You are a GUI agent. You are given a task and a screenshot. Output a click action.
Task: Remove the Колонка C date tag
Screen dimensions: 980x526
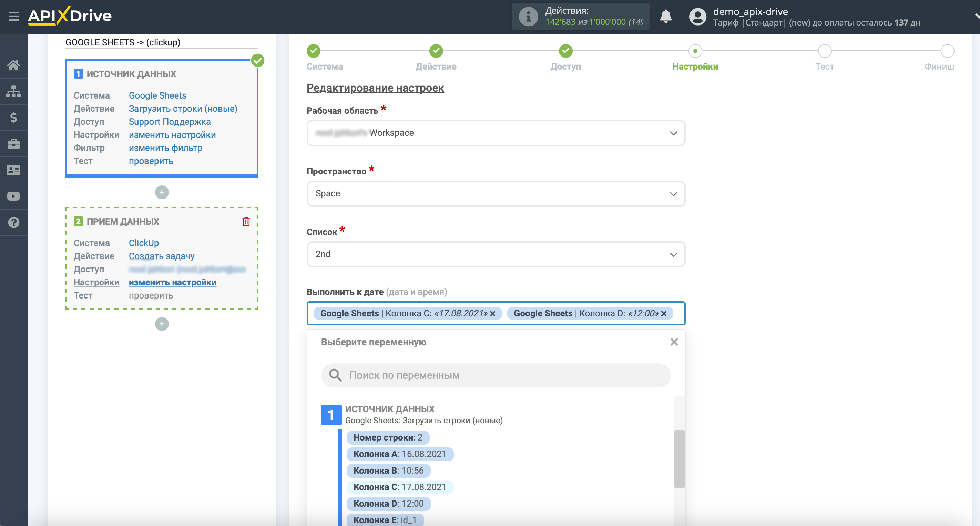tap(493, 314)
